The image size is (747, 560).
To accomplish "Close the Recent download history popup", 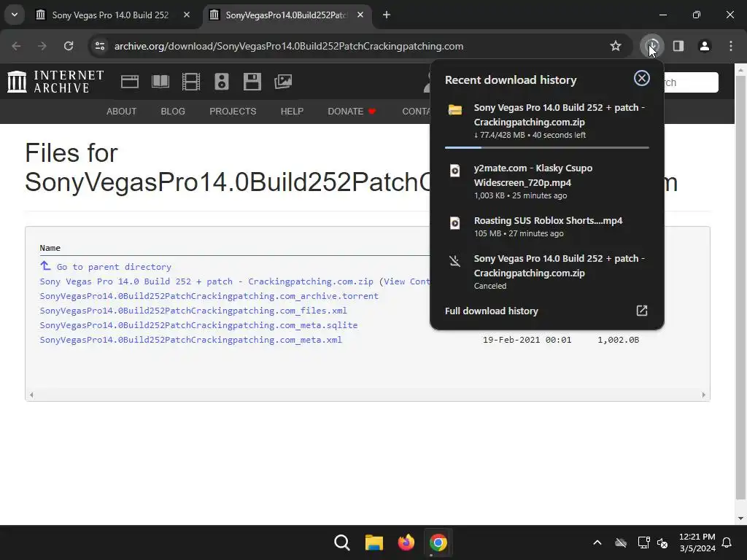I will [642, 78].
